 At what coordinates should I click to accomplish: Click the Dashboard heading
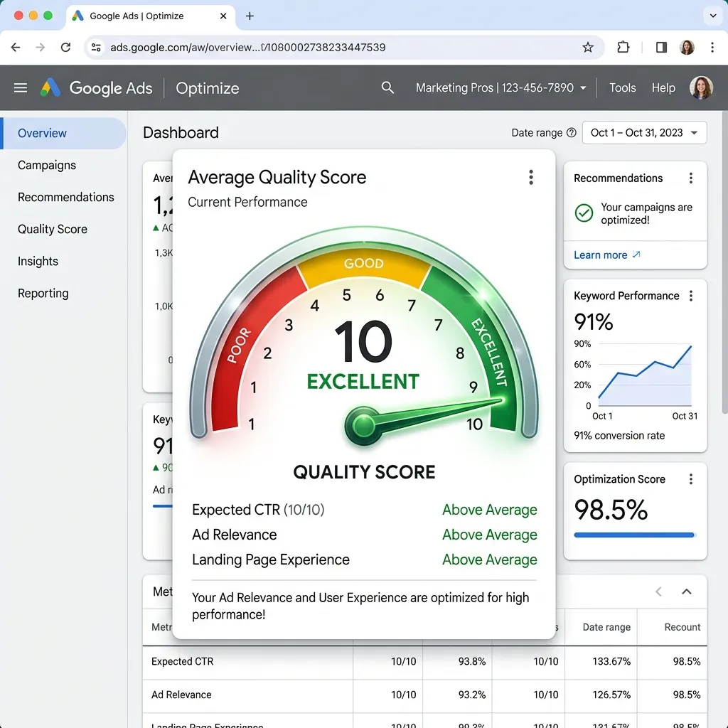(181, 133)
